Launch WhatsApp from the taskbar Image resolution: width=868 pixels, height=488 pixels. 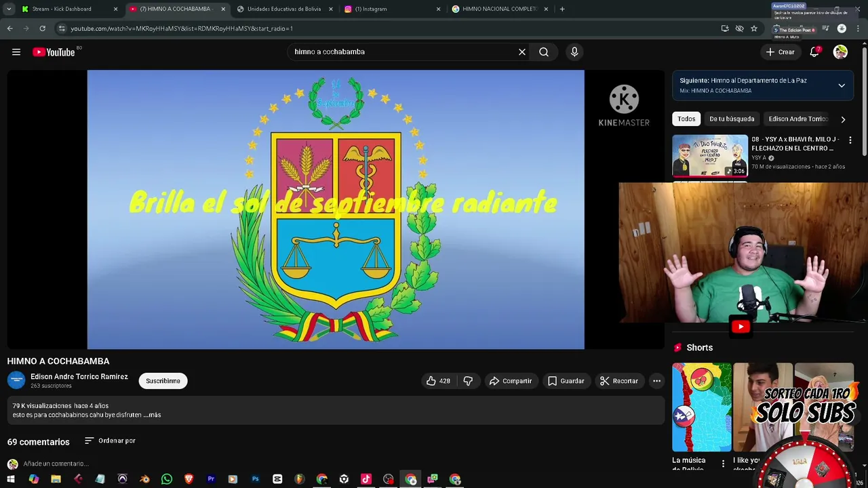(167, 479)
